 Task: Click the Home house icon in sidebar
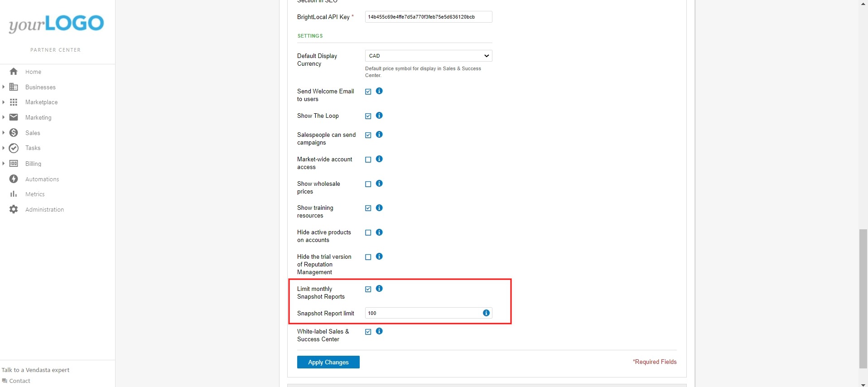[14, 72]
